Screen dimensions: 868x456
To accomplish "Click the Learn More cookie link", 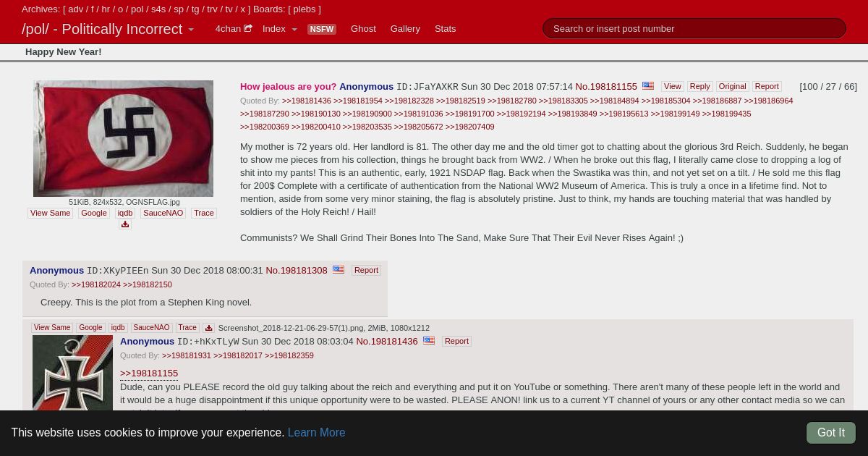I will [316, 432].
